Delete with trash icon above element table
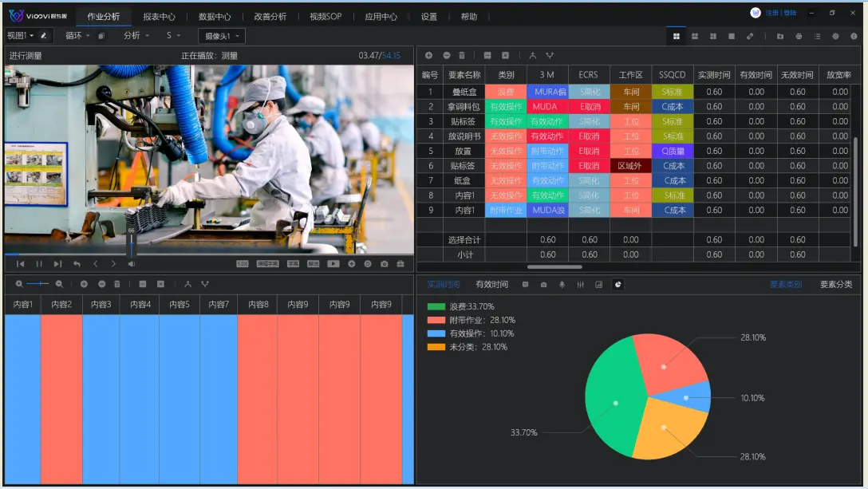The width and height of the screenshot is (868, 489). [462, 55]
